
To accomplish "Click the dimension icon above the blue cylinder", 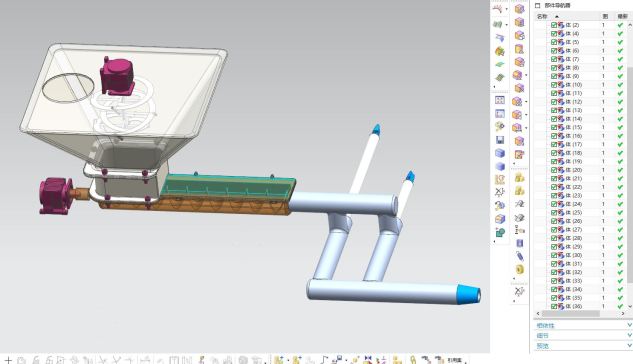I will [520, 230].
